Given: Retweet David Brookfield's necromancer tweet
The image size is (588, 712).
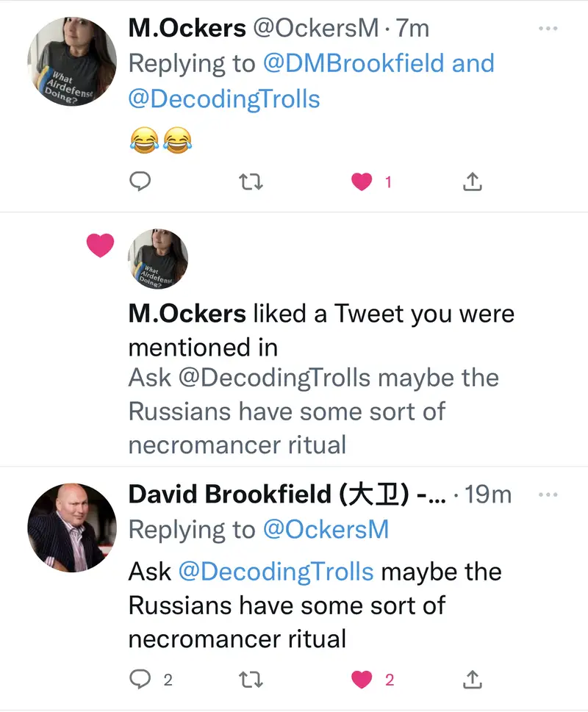Looking at the screenshot, I should [251, 680].
